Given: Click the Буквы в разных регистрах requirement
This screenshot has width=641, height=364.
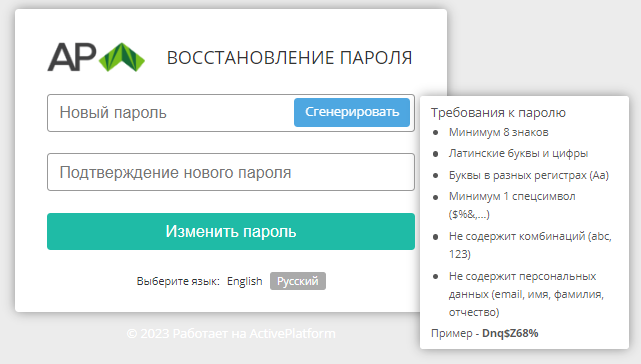Looking at the screenshot, I should (529, 175).
